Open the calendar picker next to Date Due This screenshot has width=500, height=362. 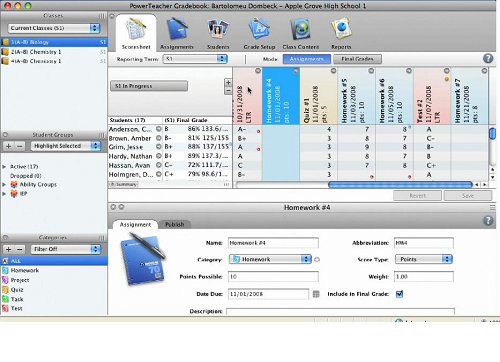[316, 294]
